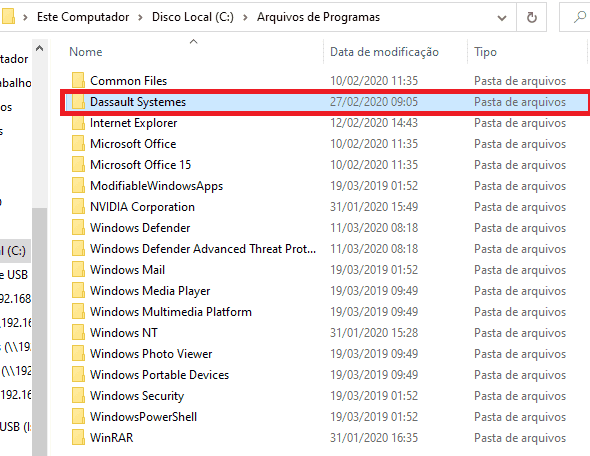
Task: Go to Disco Local (C:) breadcrumb
Action: [193, 17]
